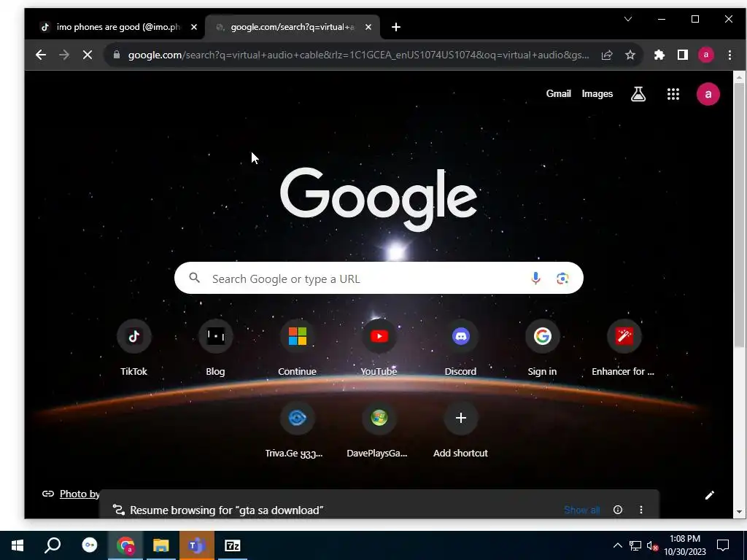Open more options on resume browsing card
747x560 pixels.
(641, 510)
